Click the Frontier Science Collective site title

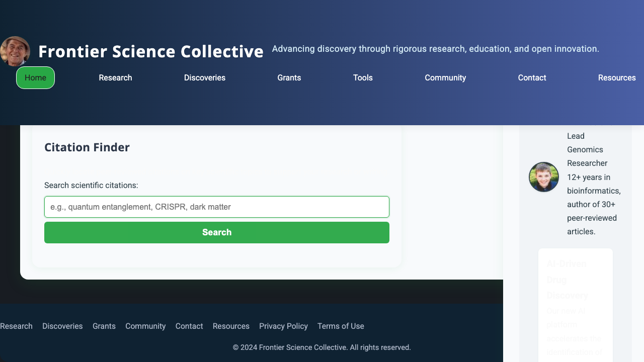151,51
